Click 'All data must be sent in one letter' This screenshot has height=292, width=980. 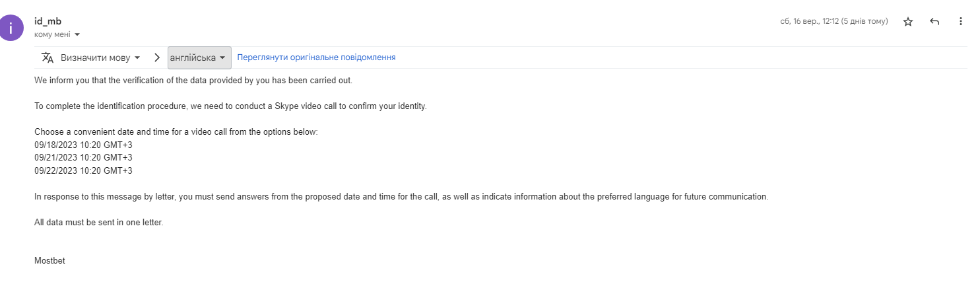[98, 223]
